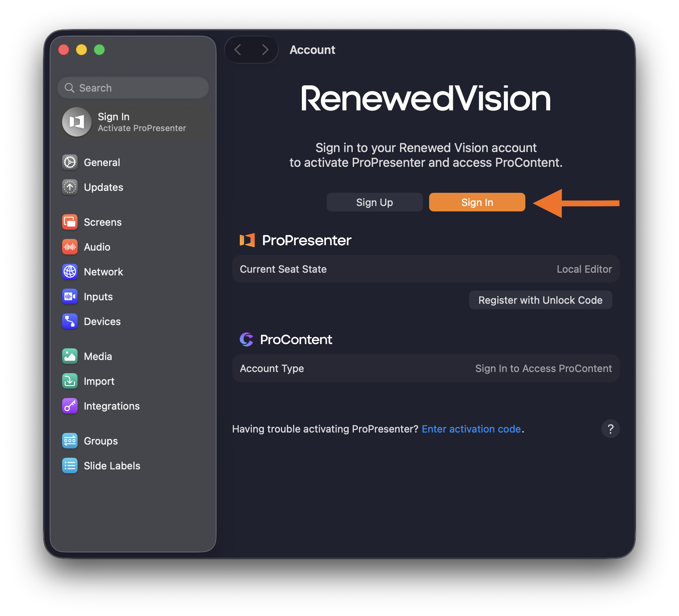Click the ProPresenter avatar icon in sidebar

[77, 122]
